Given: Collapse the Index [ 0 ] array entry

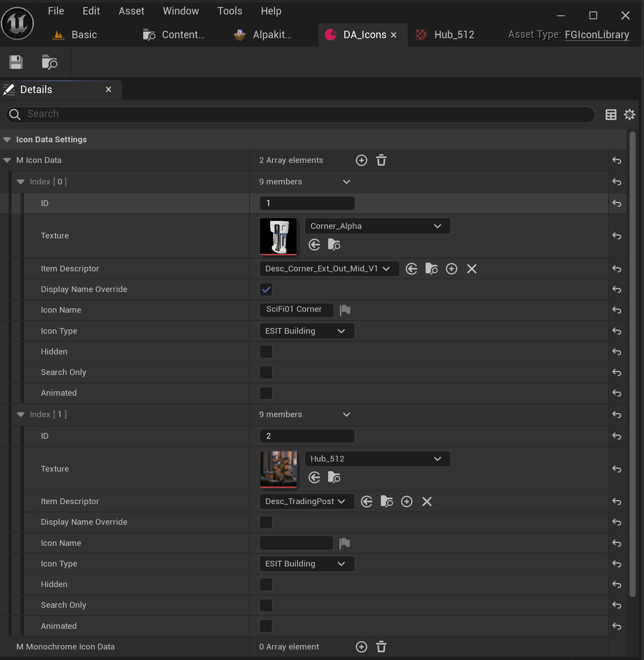Looking at the screenshot, I should (x=21, y=182).
